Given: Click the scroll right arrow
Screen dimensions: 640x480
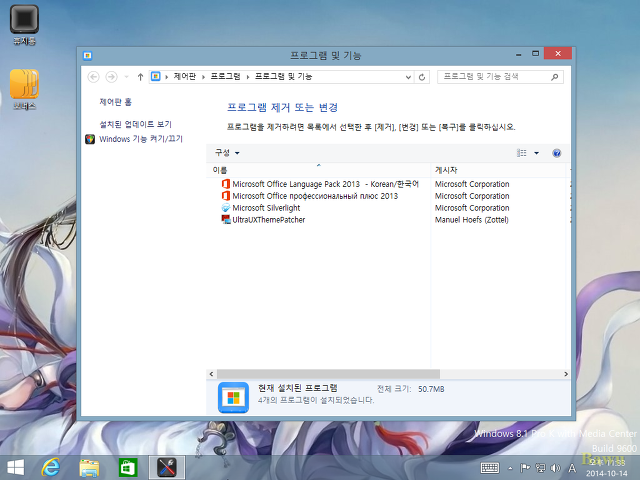Looking at the screenshot, I should (x=566, y=374).
